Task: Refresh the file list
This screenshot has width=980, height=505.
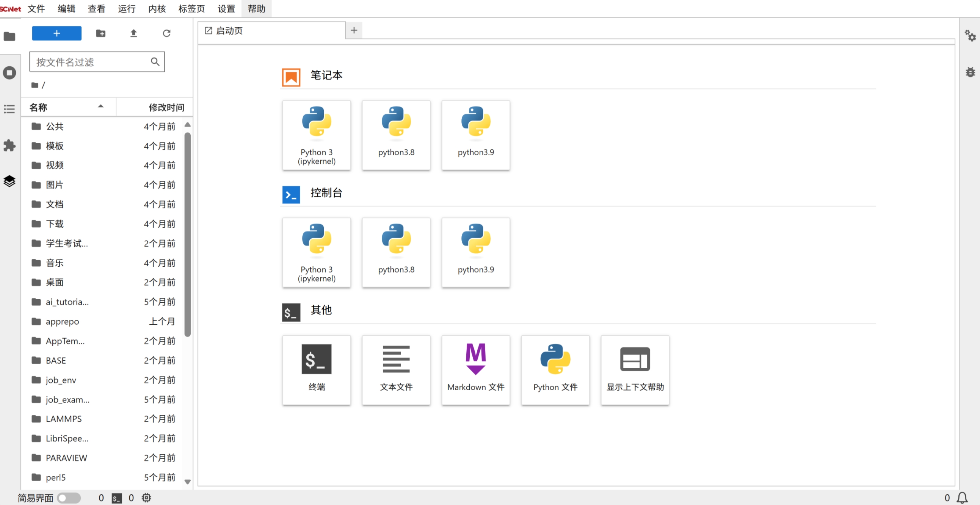Action: (166, 33)
